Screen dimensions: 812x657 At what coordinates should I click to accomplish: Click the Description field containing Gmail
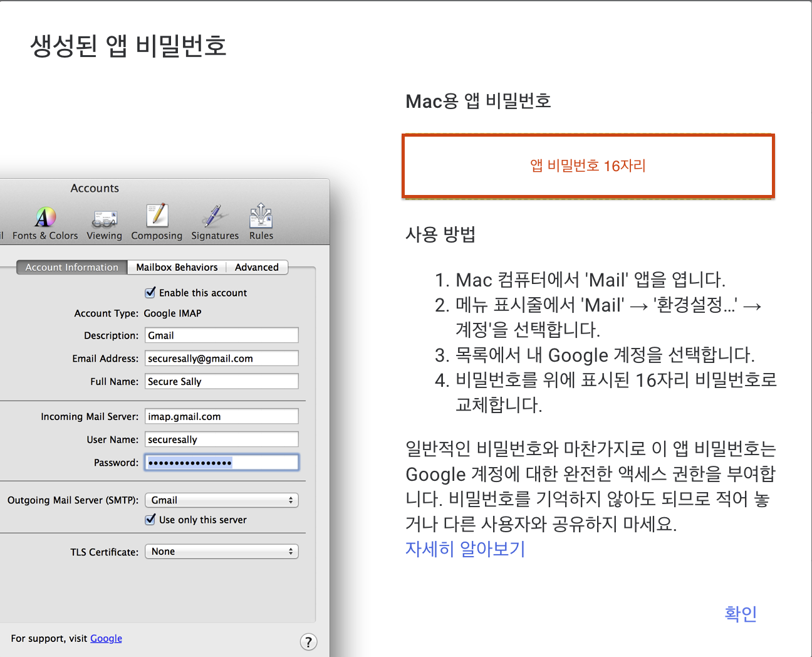tap(222, 335)
